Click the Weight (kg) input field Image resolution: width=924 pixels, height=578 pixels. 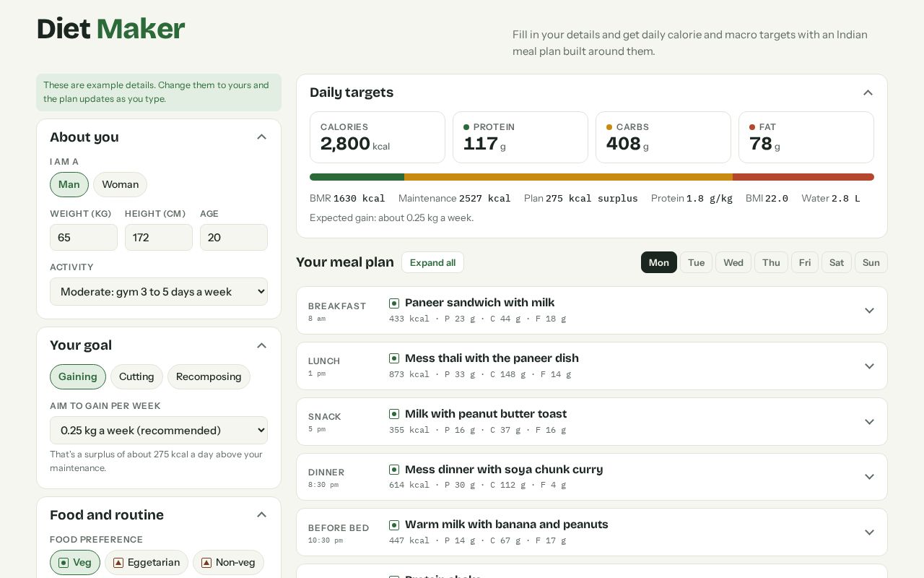[84, 238]
